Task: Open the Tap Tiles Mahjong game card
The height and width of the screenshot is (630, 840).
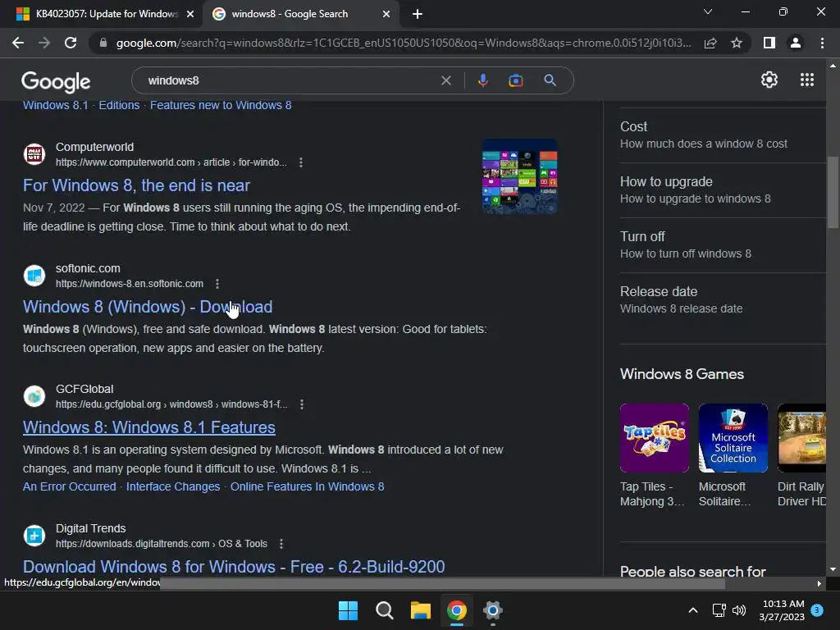Action: pyautogui.click(x=654, y=455)
